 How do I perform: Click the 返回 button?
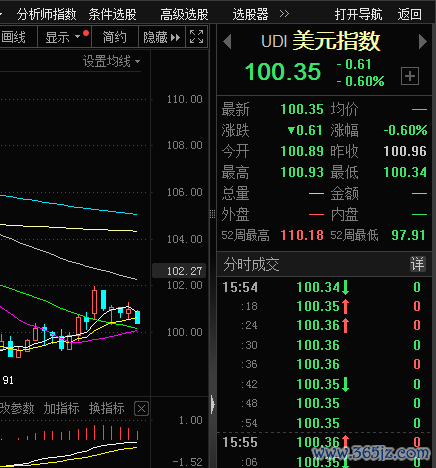click(x=409, y=14)
